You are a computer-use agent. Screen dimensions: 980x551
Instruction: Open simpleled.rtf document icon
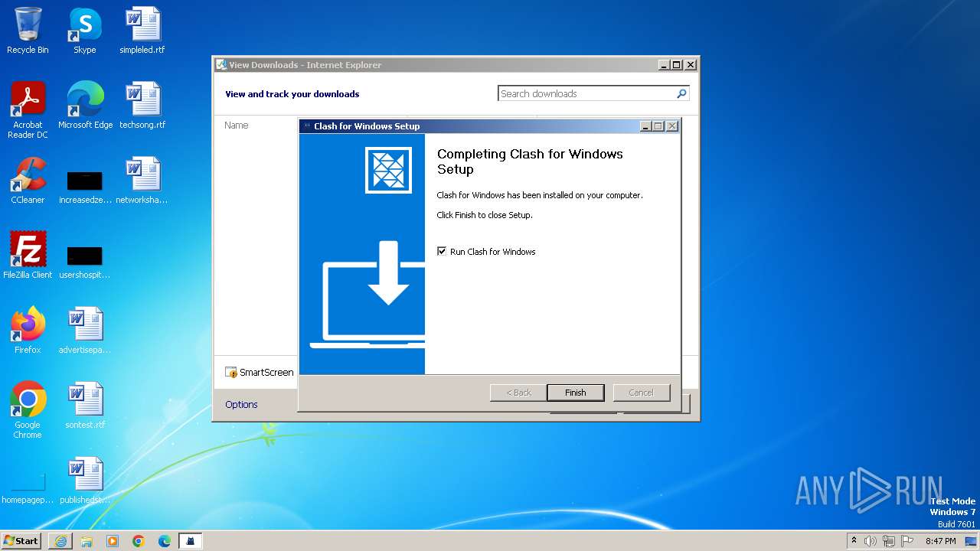tap(142, 31)
